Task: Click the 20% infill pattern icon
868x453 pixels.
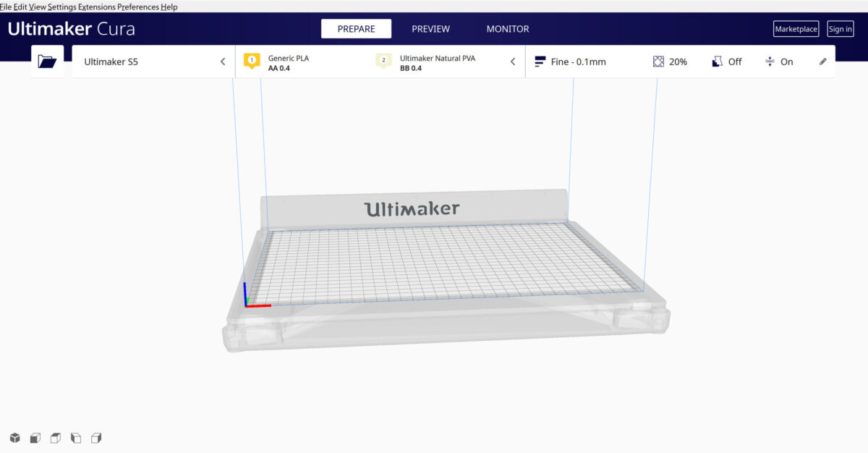Action: point(658,62)
